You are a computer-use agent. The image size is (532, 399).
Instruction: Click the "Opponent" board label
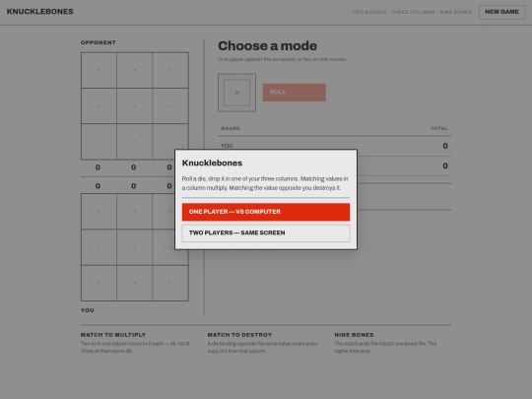pos(99,42)
